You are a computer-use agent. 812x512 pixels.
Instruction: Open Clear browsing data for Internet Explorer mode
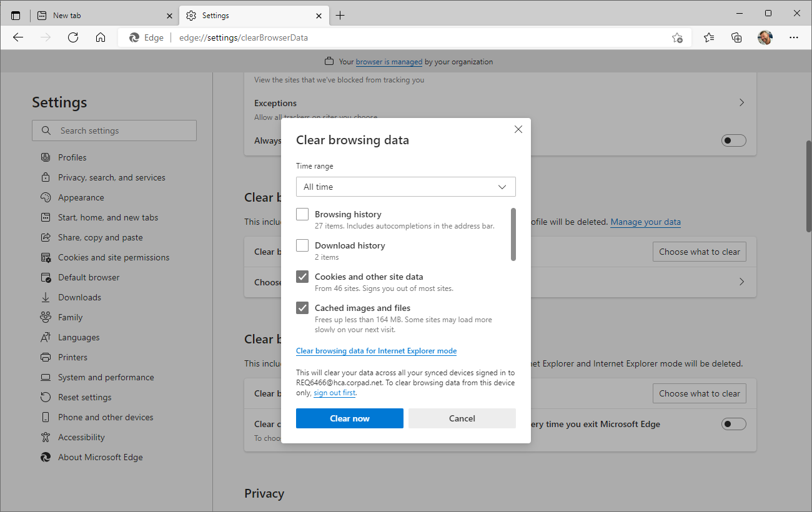point(376,351)
